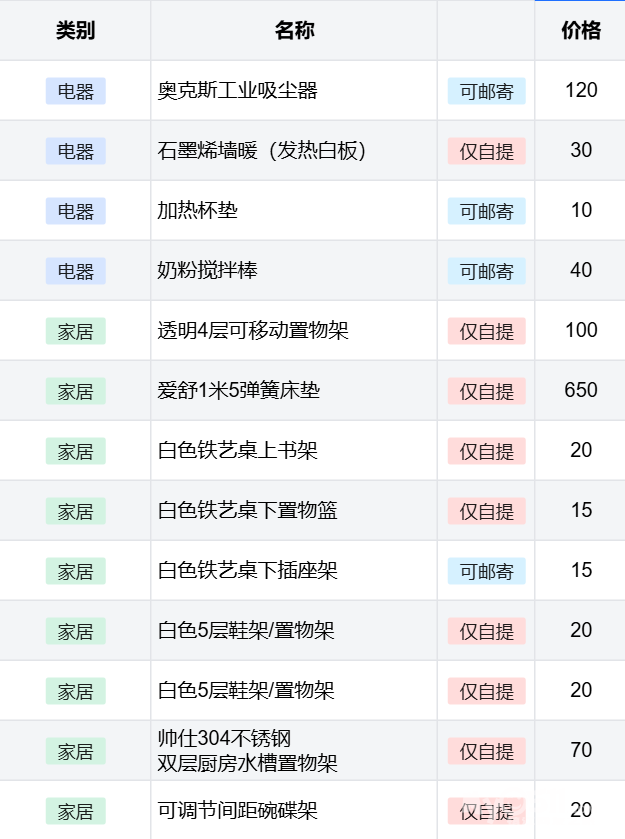625x839 pixels.
Task: Click the 类别 column header
Action: pos(75,31)
